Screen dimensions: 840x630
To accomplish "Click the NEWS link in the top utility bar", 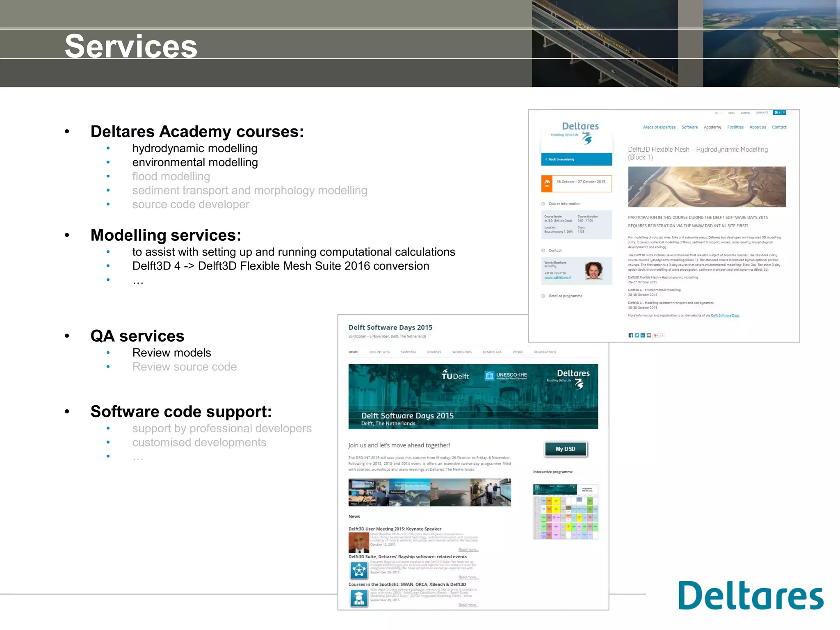I will pyautogui.click(x=731, y=113).
